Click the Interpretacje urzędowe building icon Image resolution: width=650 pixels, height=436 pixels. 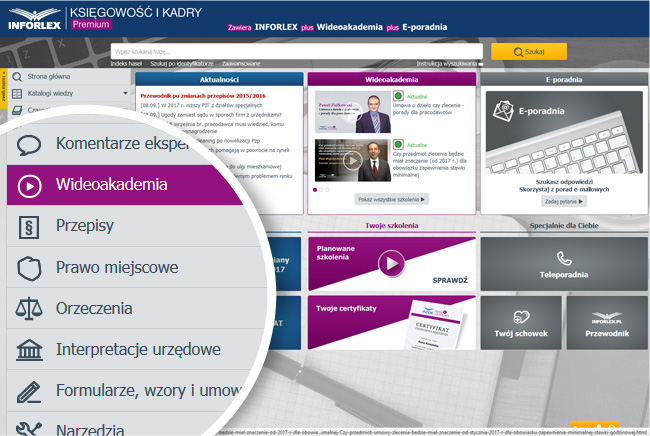coord(29,350)
